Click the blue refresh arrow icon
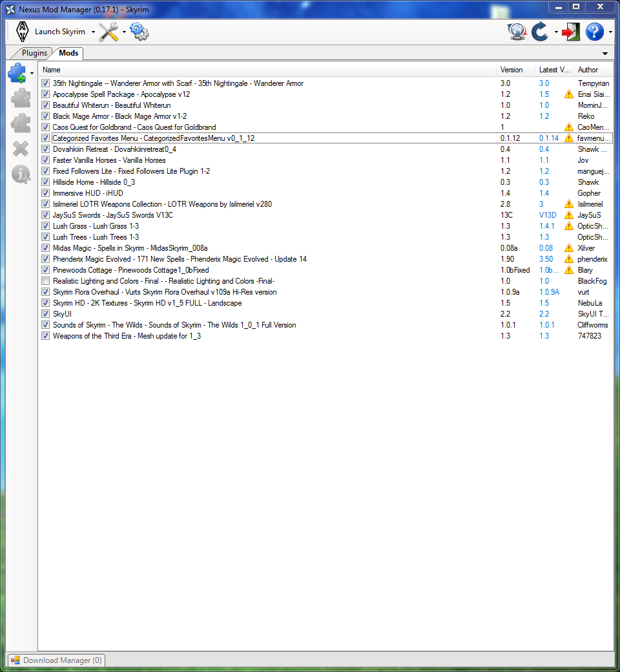The image size is (620, 672). point(540,32)
